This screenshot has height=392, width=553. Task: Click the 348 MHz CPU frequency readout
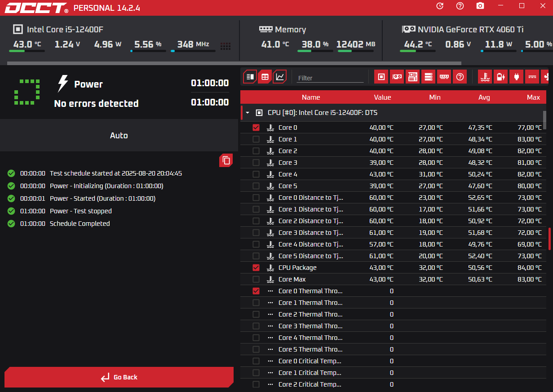(193, 44)
